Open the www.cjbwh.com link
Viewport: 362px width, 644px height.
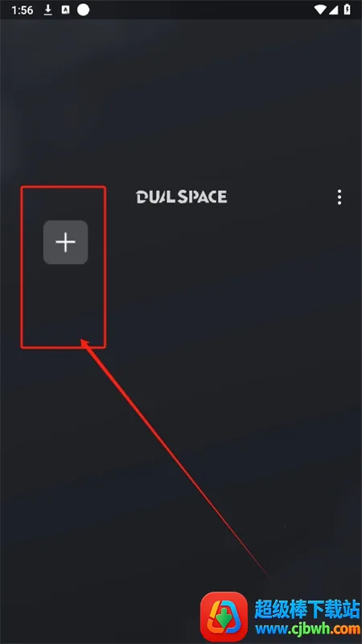point(307,629)
